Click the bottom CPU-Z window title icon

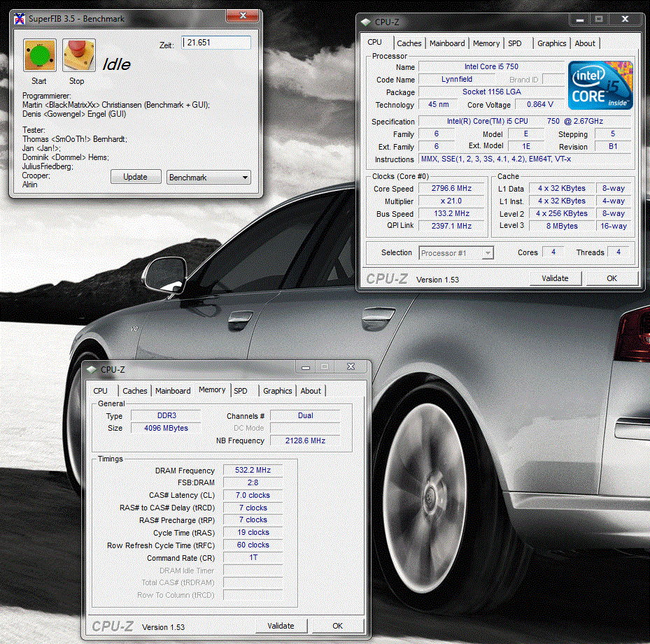[91, 369]
